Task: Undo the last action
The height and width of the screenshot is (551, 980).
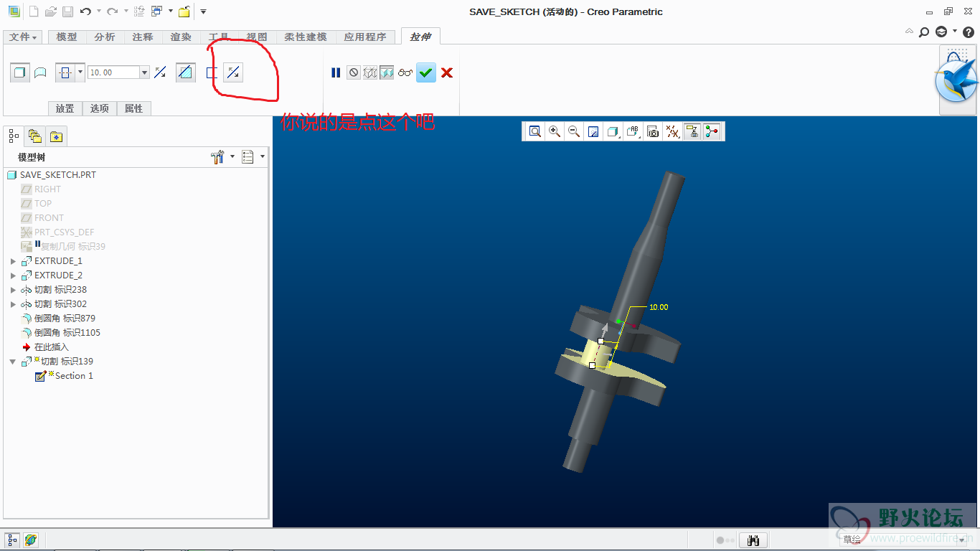Action: (x=85, y=11)
